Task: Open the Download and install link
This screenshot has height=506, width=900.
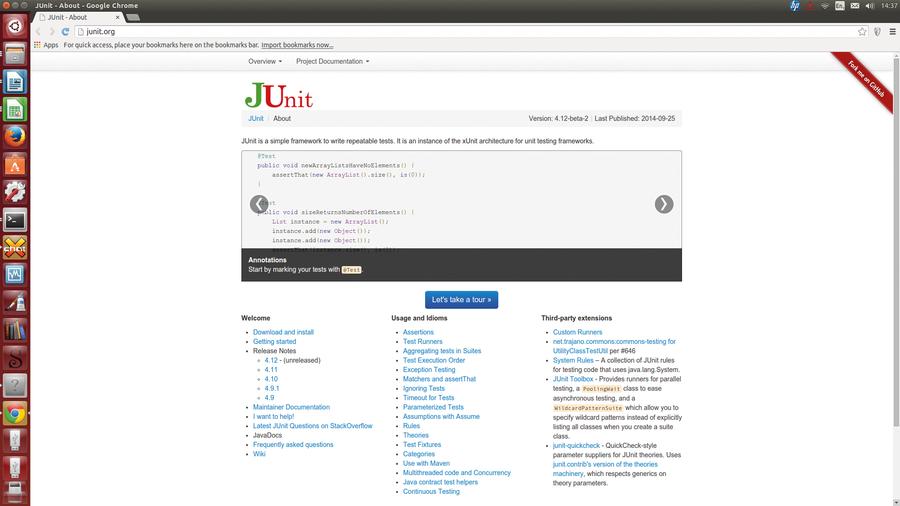Action: tap(283, 332)
